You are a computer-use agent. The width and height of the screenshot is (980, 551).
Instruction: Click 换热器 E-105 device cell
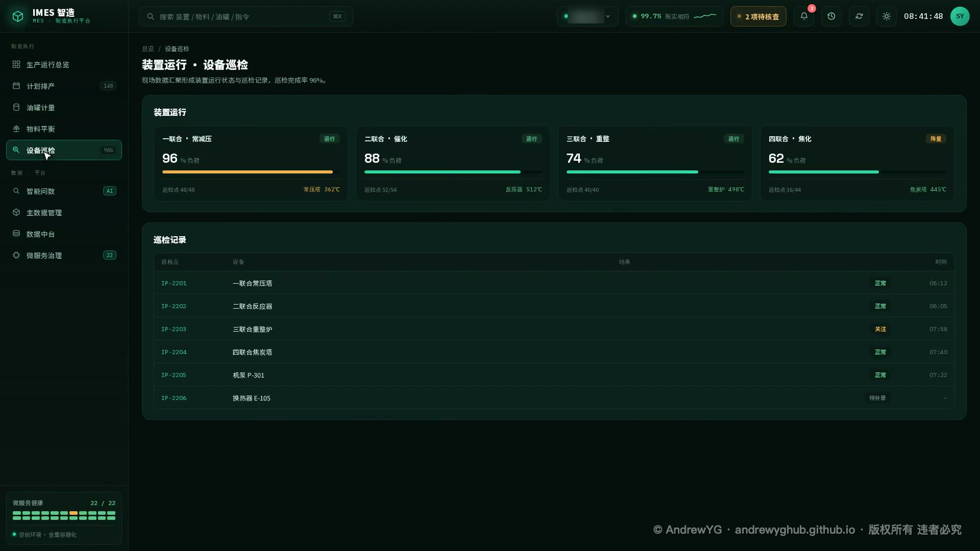251,398
